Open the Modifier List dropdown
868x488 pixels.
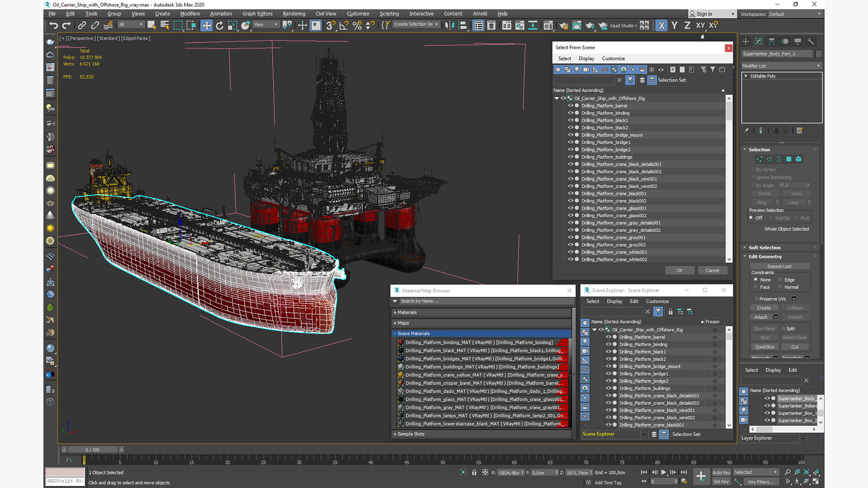click(x=782, y=66)
